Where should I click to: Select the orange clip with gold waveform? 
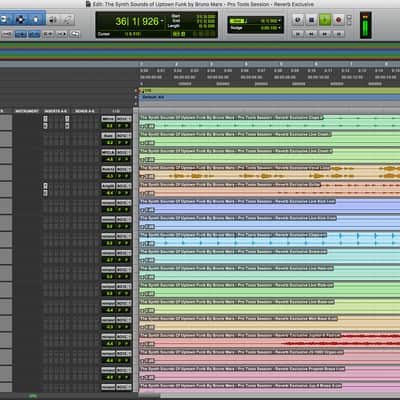click(x=269, y=172)
